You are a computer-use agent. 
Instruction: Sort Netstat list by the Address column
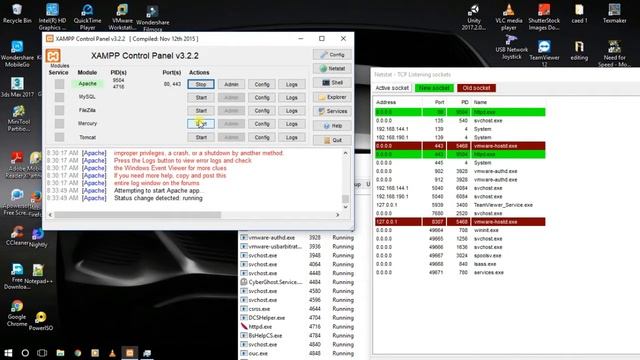pyautogui.click(x=398, y=102)
